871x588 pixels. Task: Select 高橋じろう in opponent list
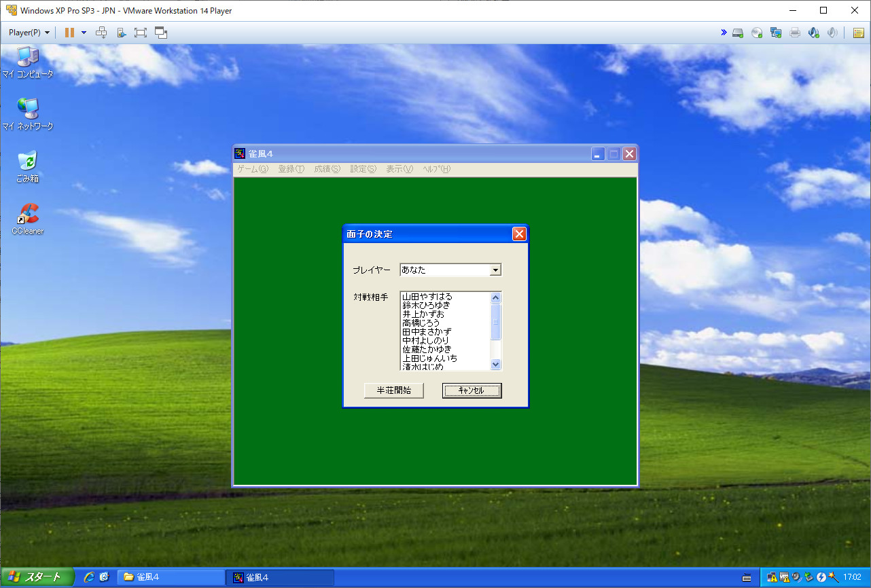tap(421, 323)
